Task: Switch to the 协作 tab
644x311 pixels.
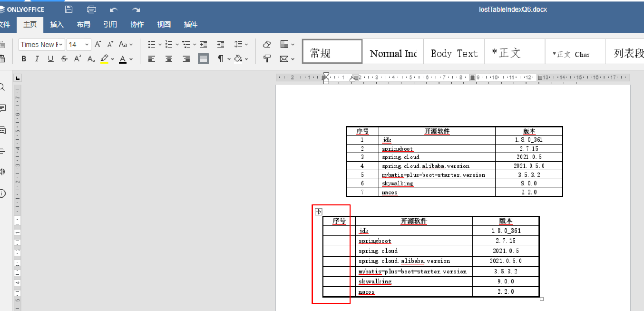Action: [137, 25]
